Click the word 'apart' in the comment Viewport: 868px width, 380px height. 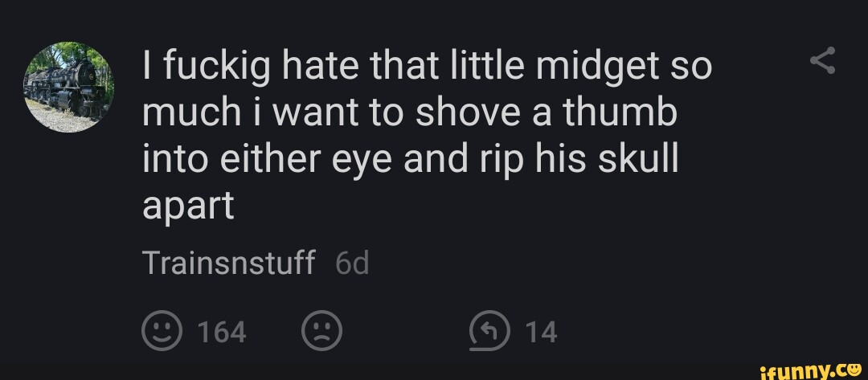click(x=188, y=206)
